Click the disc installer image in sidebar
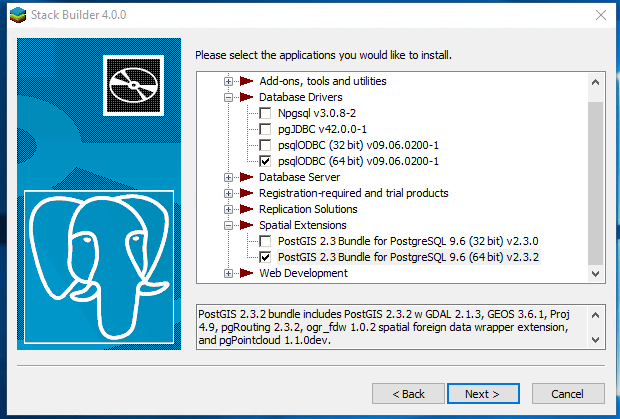620x419 pixels. click(134, 85)
